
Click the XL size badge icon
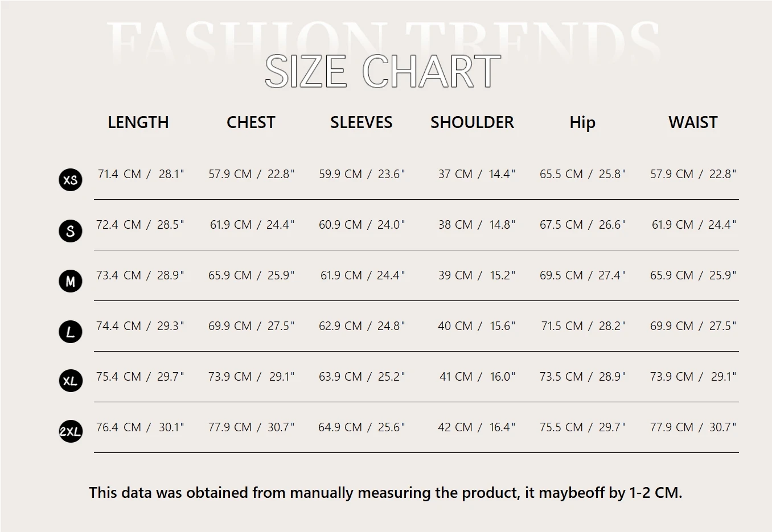click(x=71, y=381)
